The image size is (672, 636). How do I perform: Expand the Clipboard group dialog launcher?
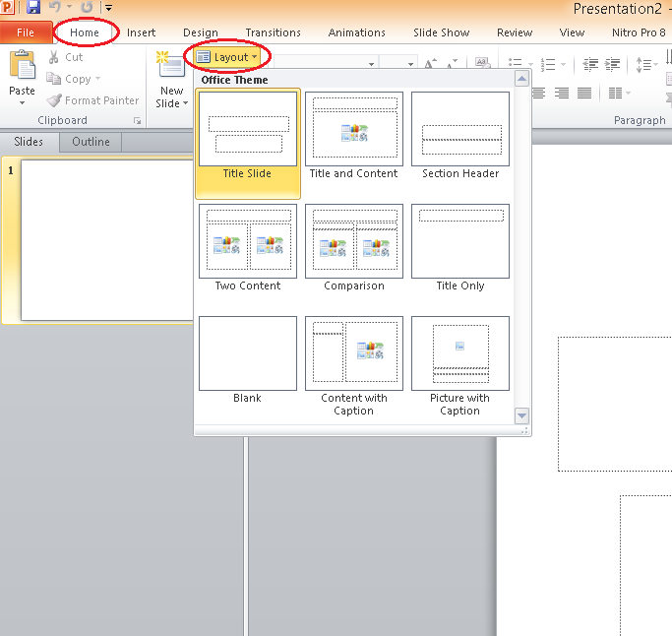click(137, 121)
